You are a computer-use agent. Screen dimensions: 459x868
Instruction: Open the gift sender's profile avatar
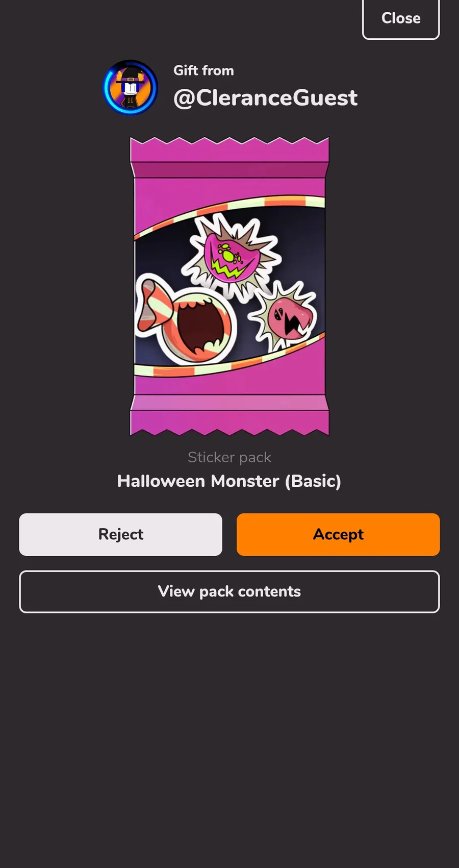click(x=131, y=88)
